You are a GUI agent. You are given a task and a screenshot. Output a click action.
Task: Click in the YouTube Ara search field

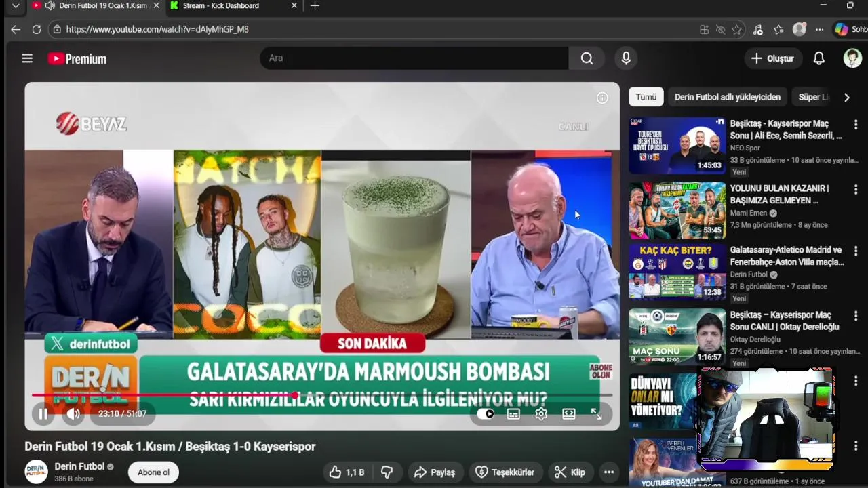tap(414, 58)
